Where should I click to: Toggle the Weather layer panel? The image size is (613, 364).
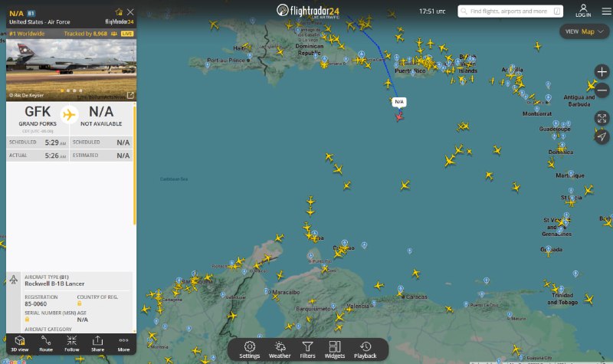click(280, 349)
